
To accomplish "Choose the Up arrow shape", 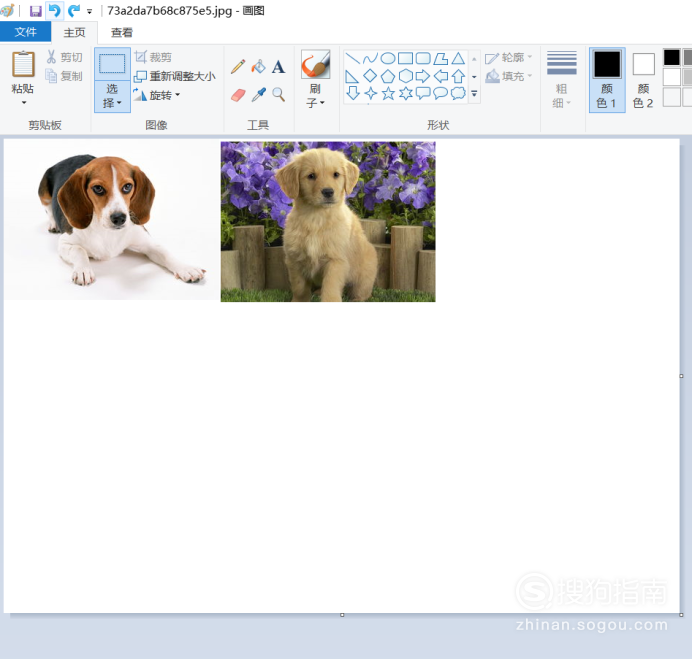I will point(458,76).
